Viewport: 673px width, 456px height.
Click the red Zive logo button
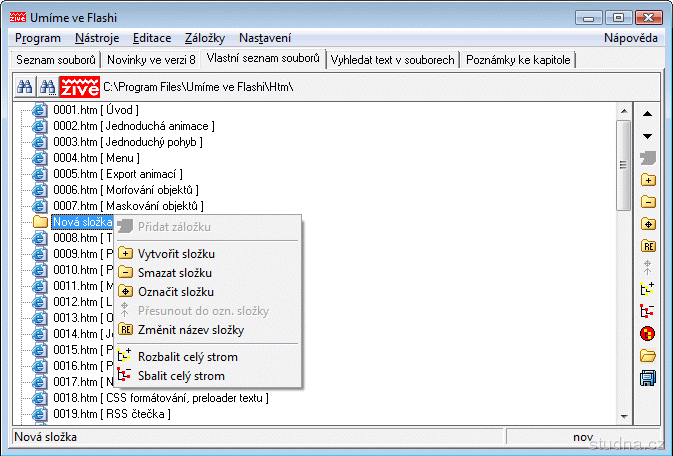80,87
